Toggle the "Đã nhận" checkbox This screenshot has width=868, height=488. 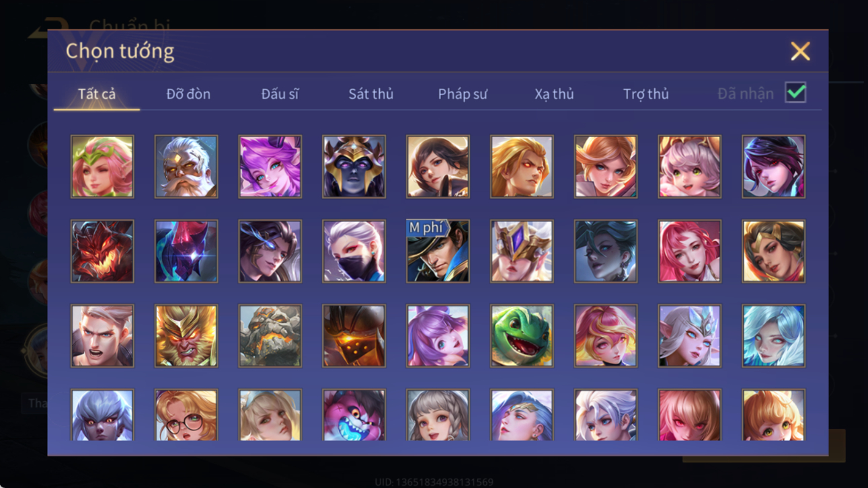pos(795,93)
